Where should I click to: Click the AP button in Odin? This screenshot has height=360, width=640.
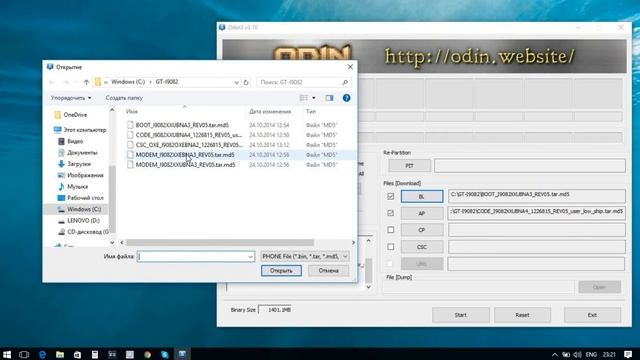422,213
